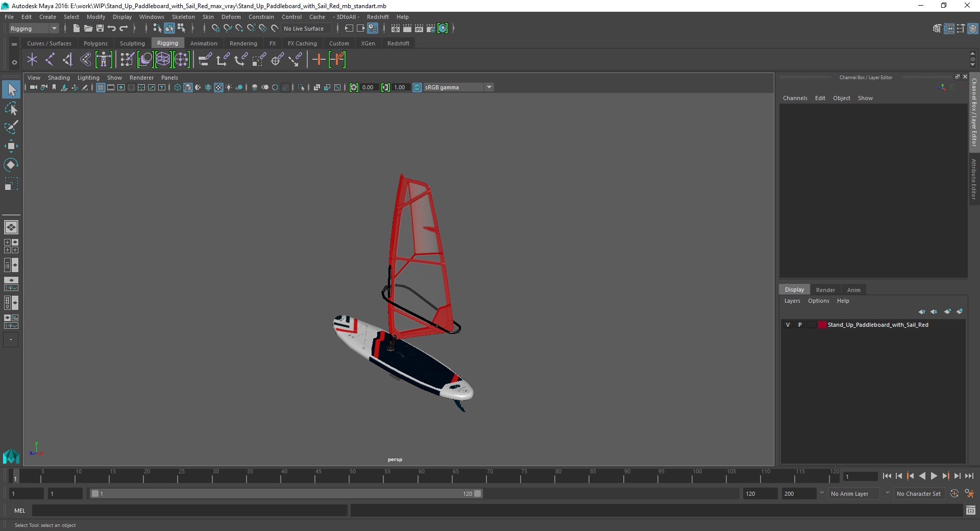Screen dimensions: 980x531
Task: Open the Render View clapperboard icon
Action: [x=396, y=29]
